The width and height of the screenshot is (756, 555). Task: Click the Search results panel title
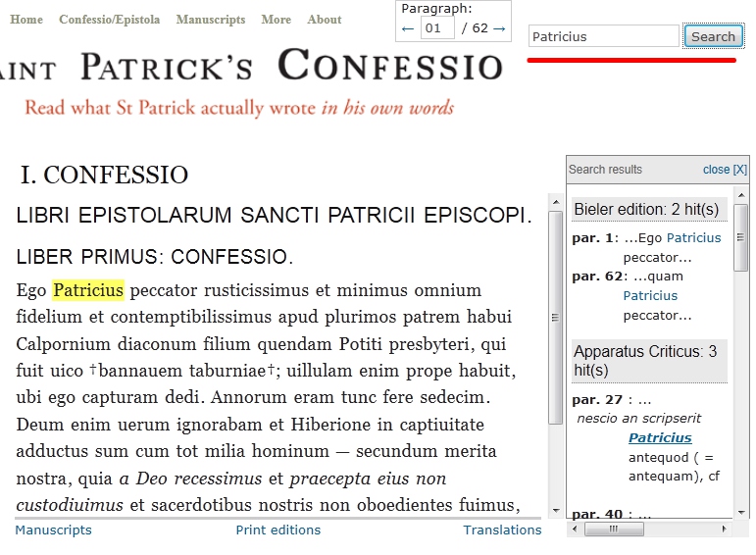605,170
